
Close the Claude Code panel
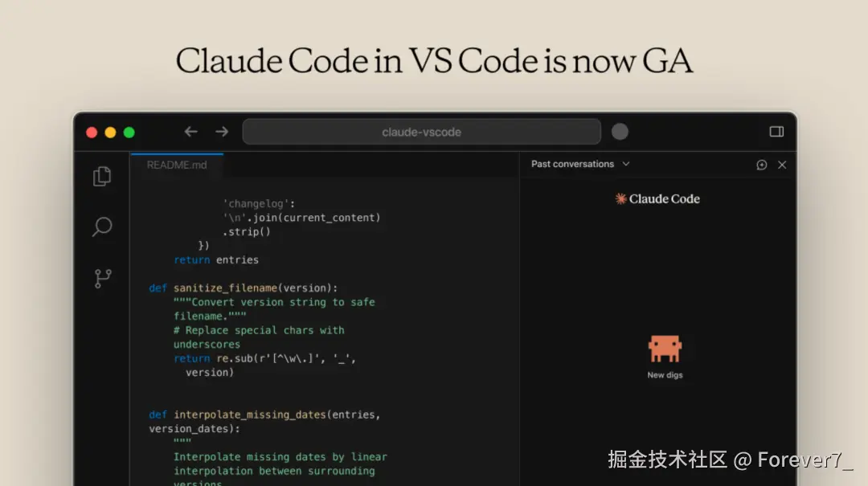point(782,165)
